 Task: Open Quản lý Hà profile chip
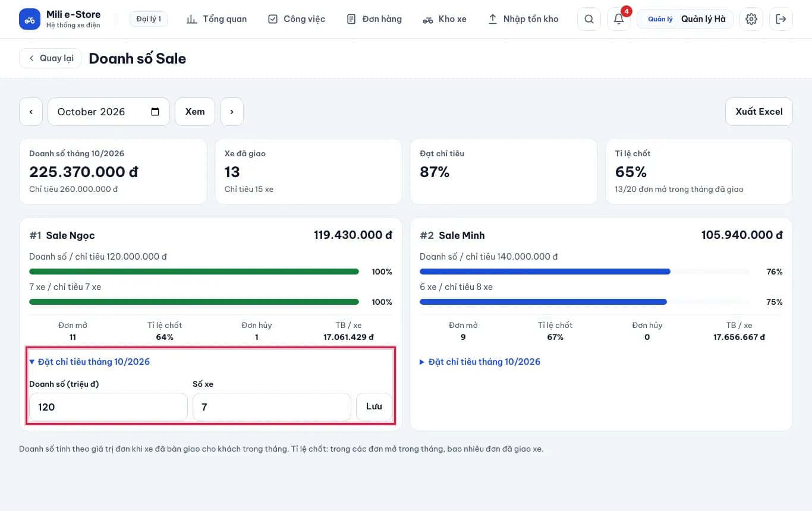685,19
